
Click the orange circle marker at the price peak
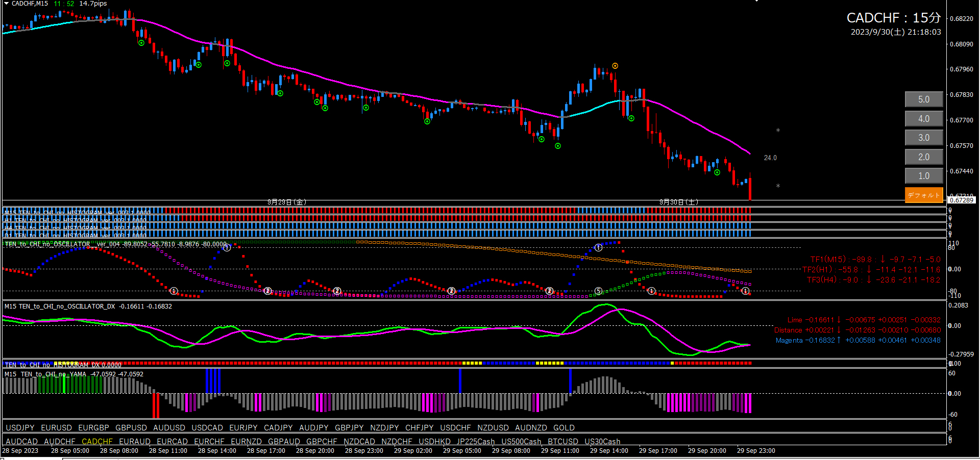615,66
